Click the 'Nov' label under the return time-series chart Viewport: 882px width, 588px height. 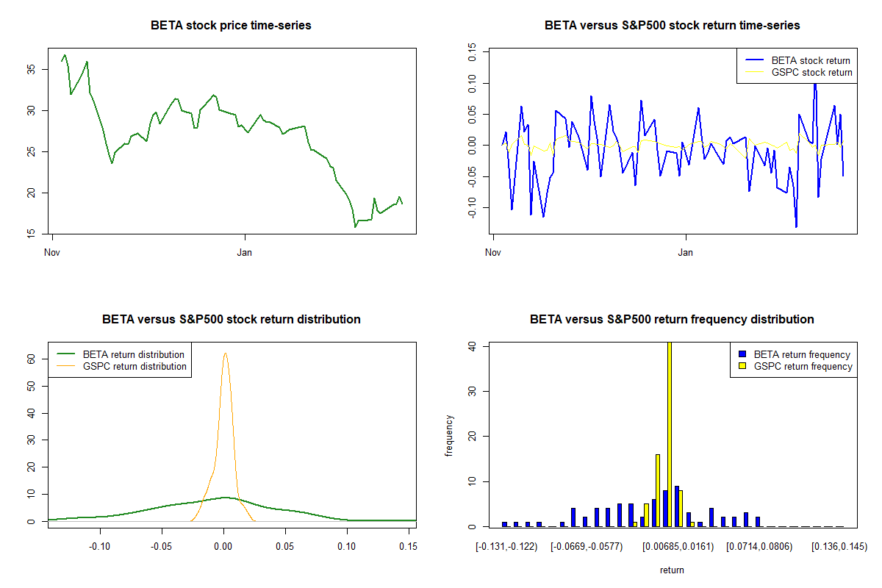pos(493,253)
